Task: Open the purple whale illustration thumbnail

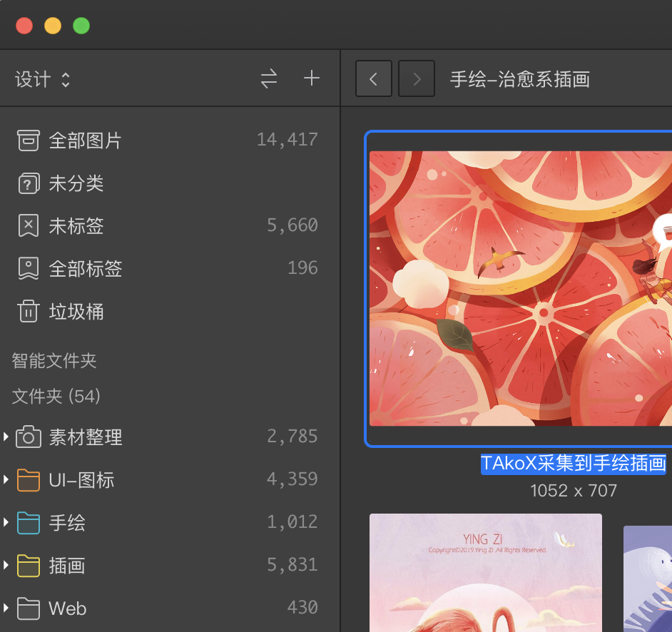Action: click(x=648, y=579)
